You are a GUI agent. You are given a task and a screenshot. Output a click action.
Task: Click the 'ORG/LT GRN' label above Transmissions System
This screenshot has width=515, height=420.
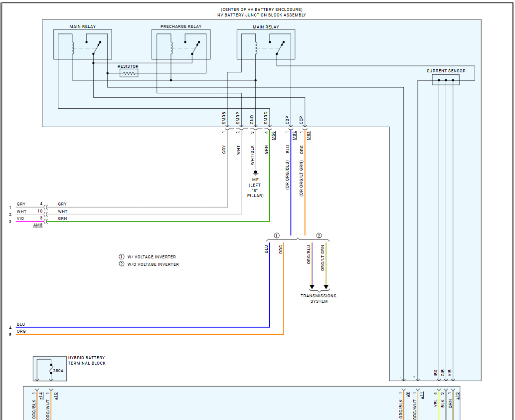click(x=323, y=258)
